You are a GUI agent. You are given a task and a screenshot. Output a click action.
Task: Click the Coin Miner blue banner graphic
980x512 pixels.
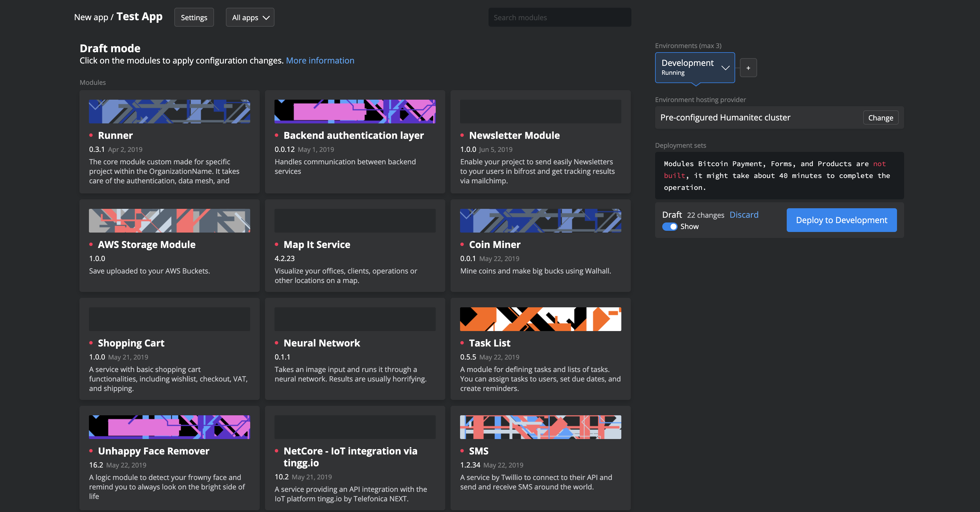[x=540, y=220]
